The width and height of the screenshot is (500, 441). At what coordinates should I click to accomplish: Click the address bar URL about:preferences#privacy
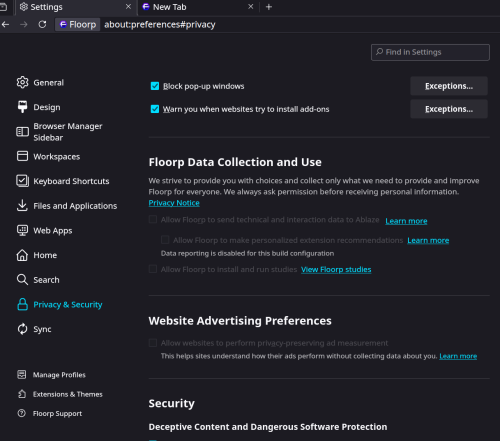pyautogui.click(x=160, y=24)
